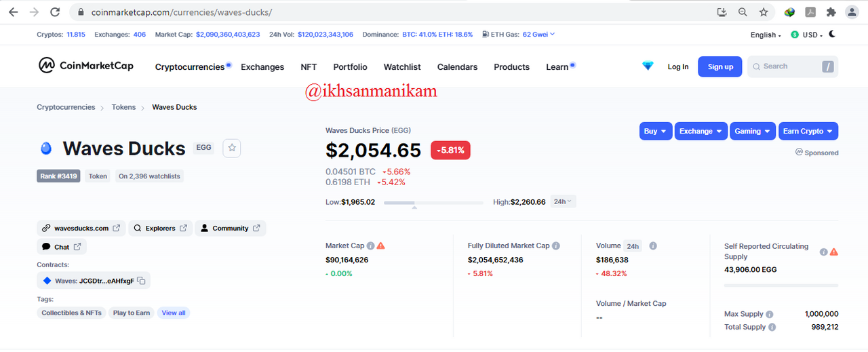Copy the Waves contract address

tap(141, 281)
